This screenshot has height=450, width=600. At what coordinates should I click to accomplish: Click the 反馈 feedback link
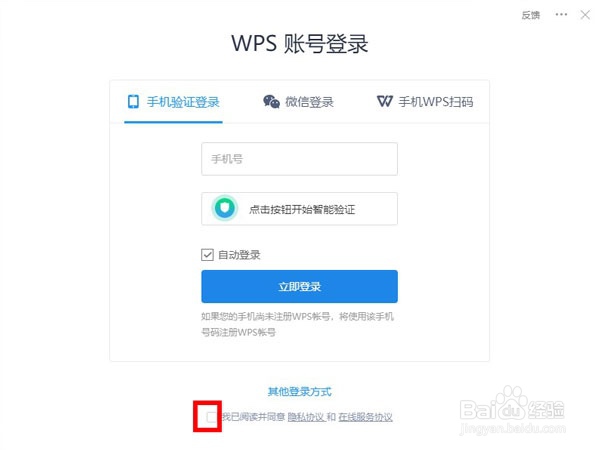click(531, 15)
